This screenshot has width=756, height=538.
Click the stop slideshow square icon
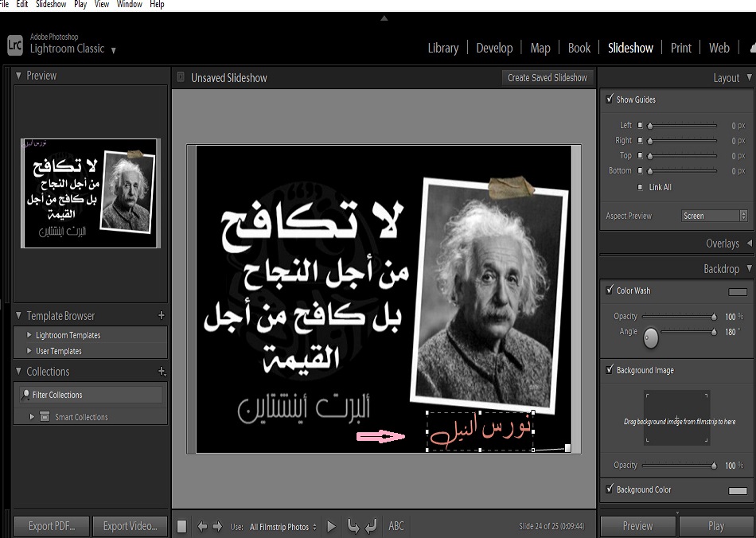tap(182, 526)
